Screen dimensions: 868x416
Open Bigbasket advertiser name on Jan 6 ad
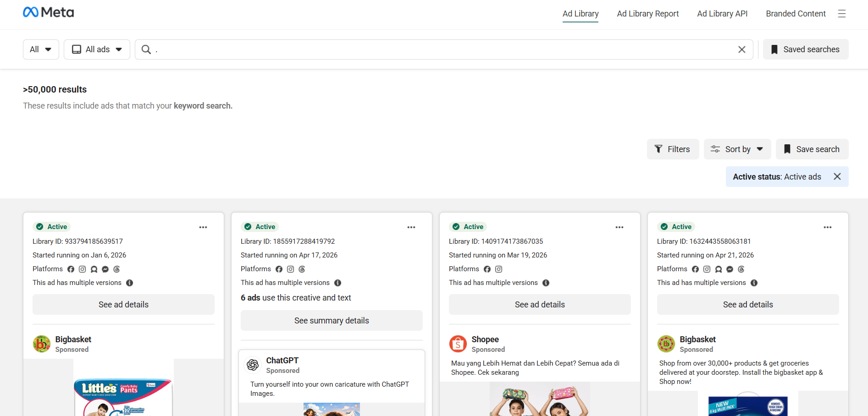click(73, 339)
